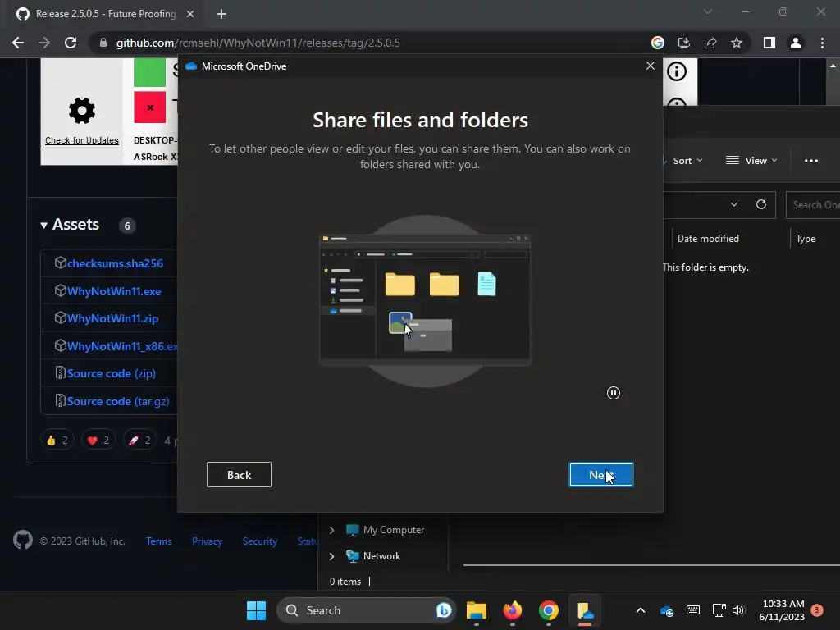The height and width of the screenshot is (630, 840).
Task: View site information lock icon
Action: 103,43
